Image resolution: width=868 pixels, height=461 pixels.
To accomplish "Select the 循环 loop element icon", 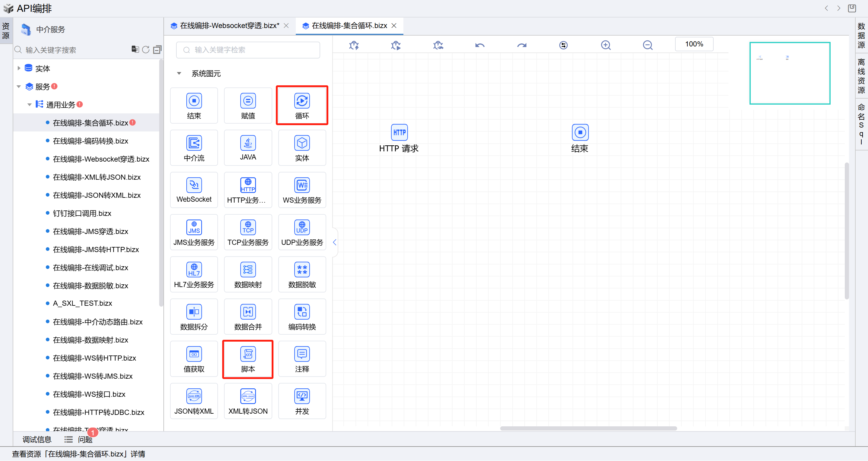I will tap(301, 101).
